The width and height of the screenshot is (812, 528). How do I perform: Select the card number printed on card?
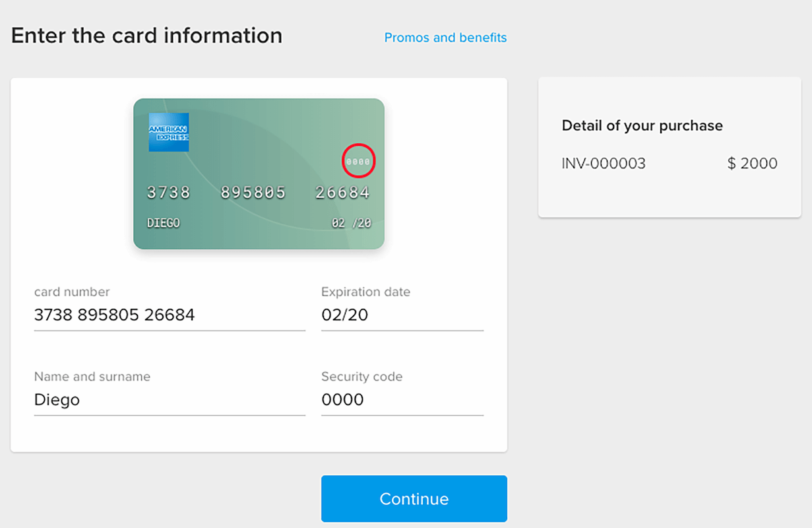[x=259, y=192]
